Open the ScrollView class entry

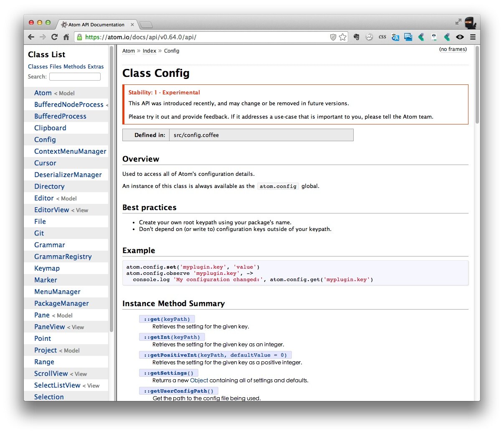[x=51, y=373]
